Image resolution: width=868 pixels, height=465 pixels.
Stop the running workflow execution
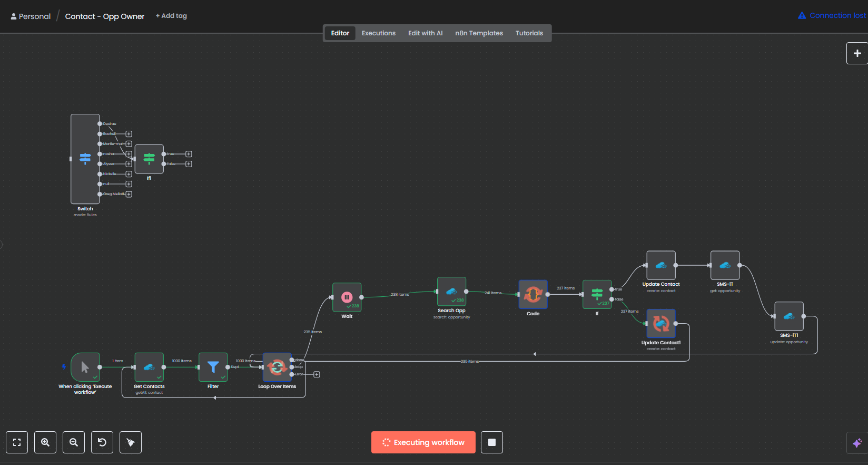tap(492, 442)
